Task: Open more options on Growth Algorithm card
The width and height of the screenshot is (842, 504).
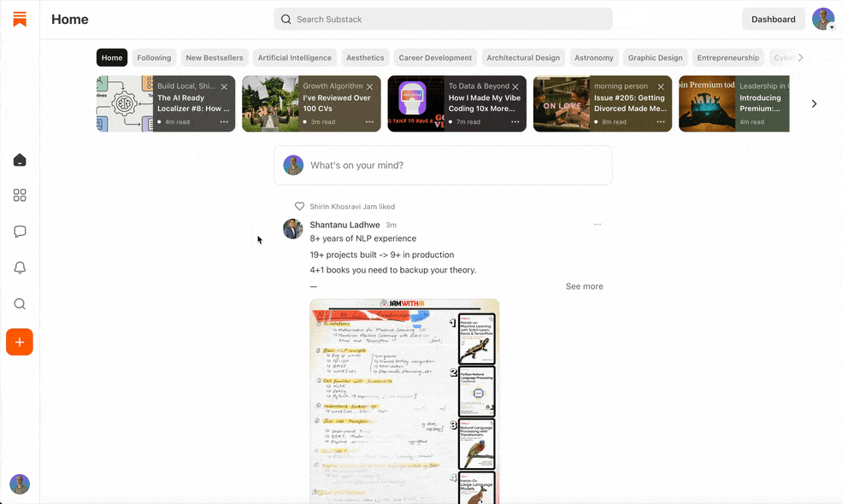Action: pos(369,122)
